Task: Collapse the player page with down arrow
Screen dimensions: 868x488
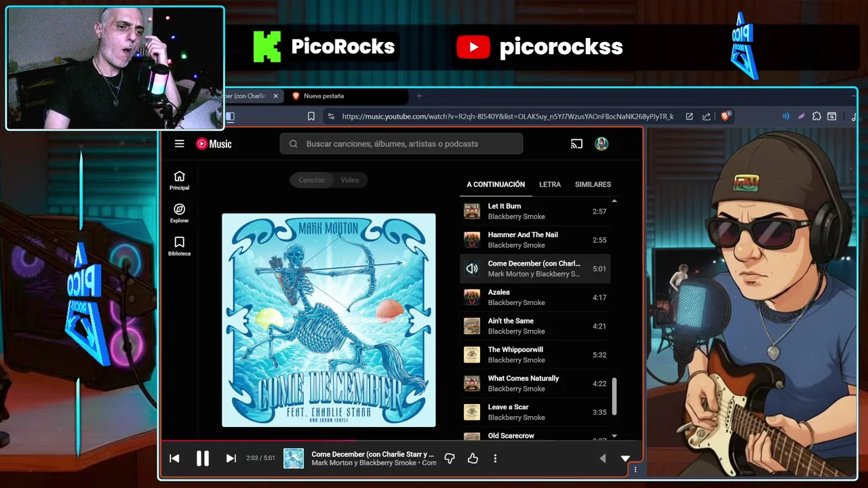Action: [x=625, y=459]
